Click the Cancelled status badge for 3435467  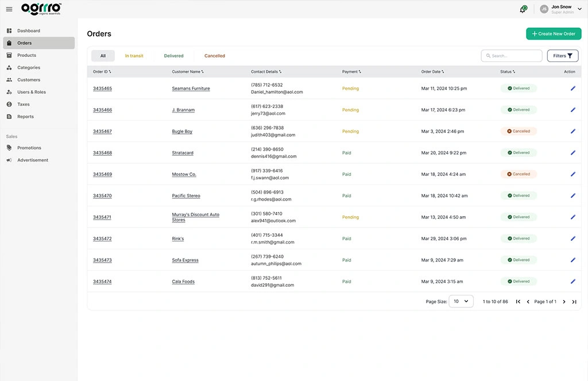(x=519, y=132)
